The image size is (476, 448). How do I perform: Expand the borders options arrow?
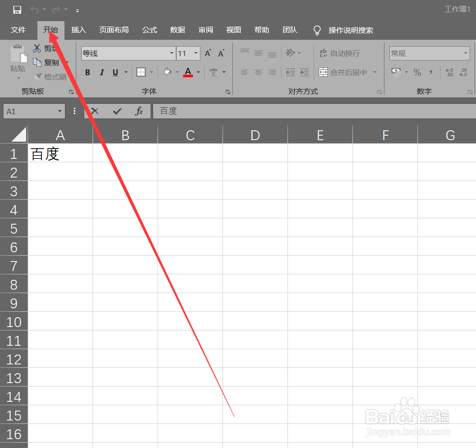(152, 72)
